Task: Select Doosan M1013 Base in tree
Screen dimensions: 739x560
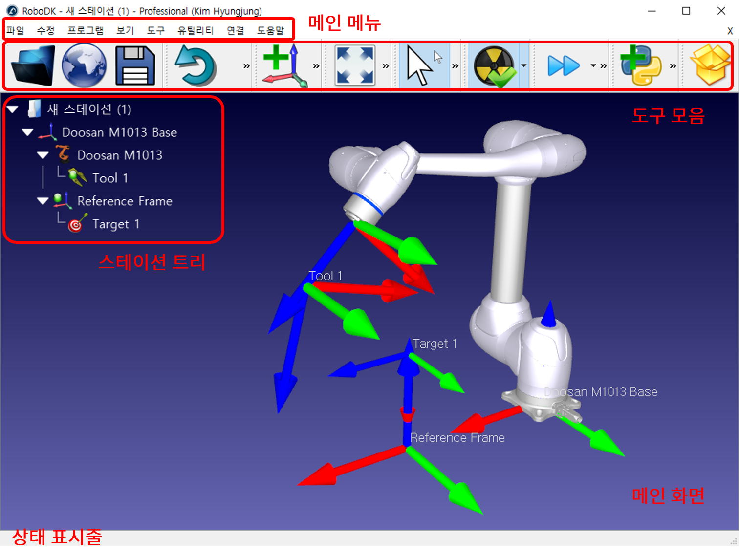Action: point(119,132)
